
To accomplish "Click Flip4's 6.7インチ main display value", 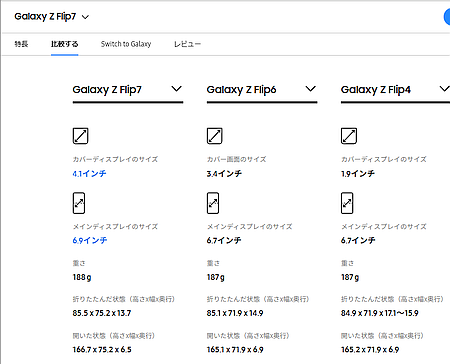I will 358,240.
